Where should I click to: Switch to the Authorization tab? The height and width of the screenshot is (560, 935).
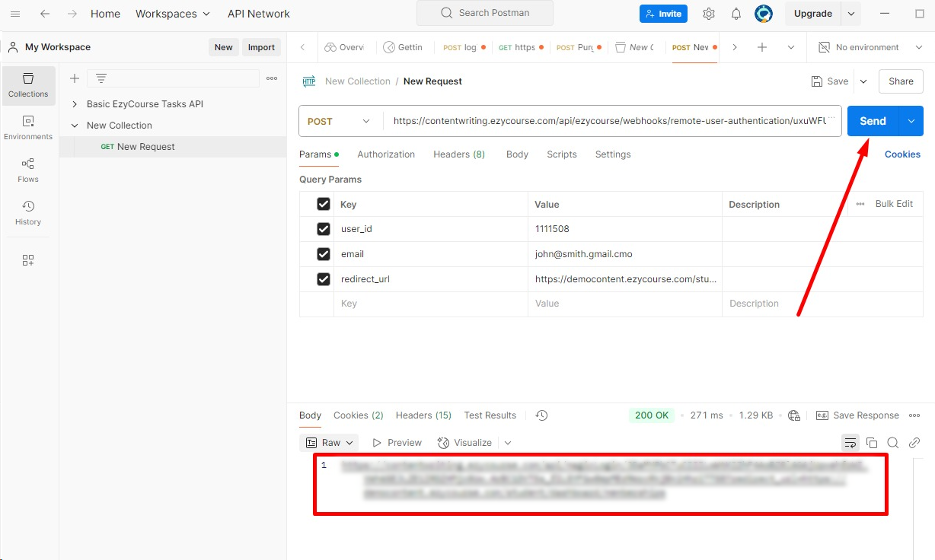point(386,154)
